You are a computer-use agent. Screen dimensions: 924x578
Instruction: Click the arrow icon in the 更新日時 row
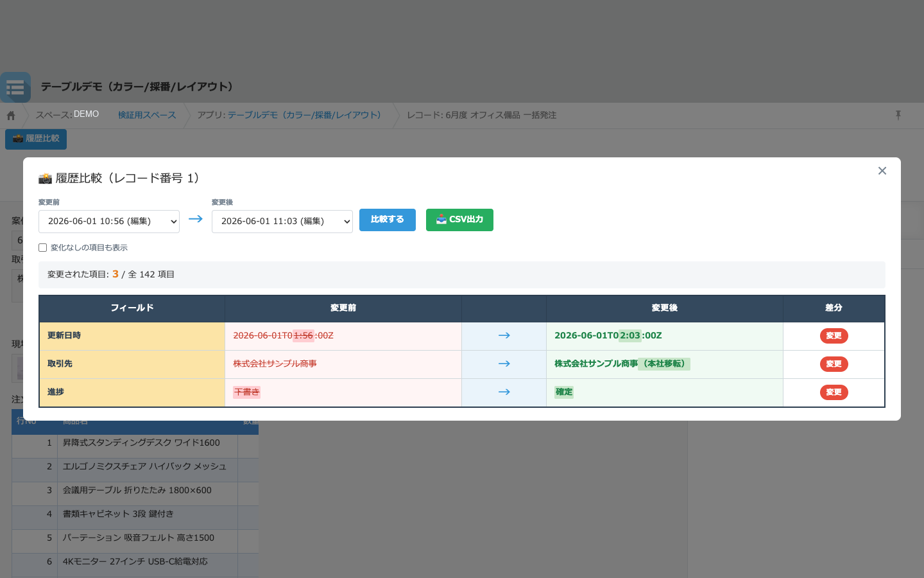coord(504,336)
